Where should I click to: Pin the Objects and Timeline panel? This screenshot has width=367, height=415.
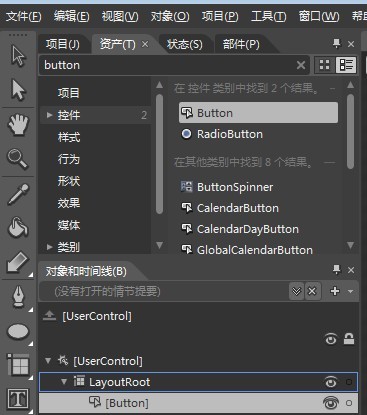point(337,269)
